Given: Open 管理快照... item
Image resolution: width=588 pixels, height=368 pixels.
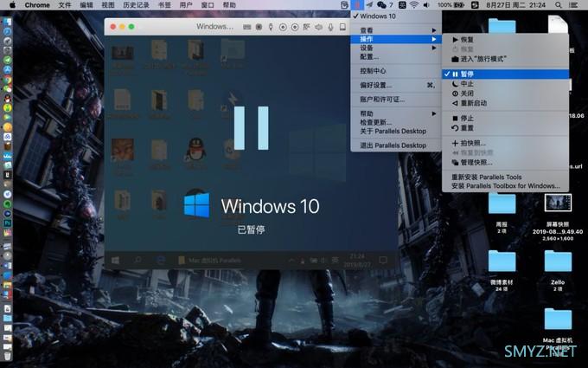Looking at the screenshot, I should (506, 163).
